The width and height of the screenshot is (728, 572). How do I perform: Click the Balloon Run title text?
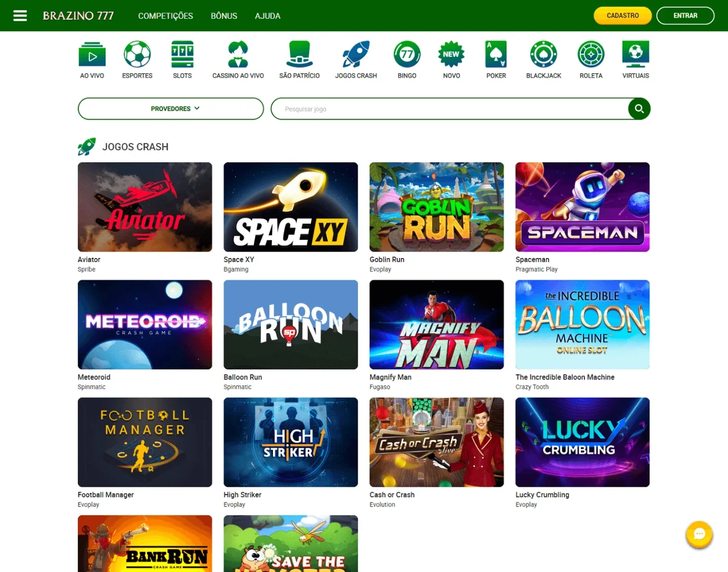pyautogui.click(x=243, y=377)
